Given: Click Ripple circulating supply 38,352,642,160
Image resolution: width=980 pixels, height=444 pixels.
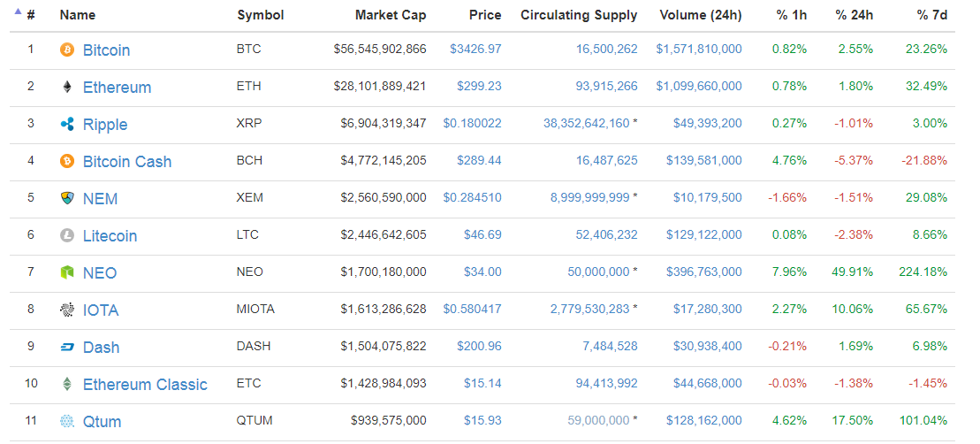Looking at the screenshot, I should pos(585,124).
